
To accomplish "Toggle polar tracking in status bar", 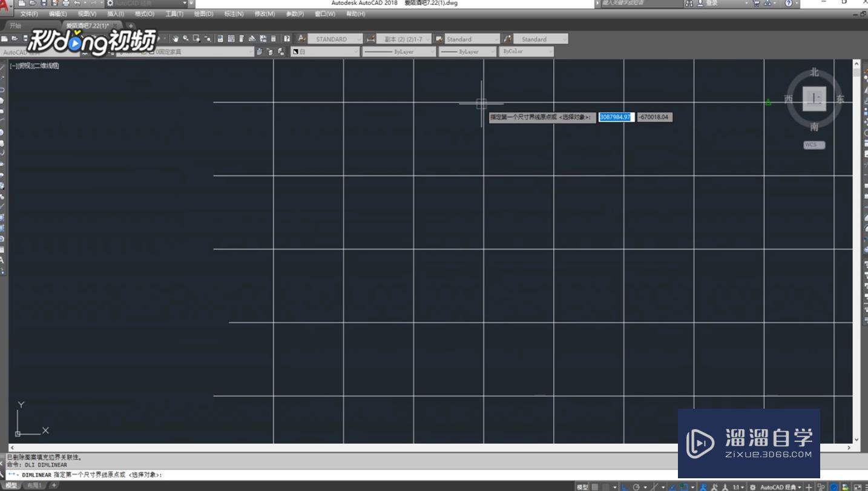I will click(x=636, y=487).
